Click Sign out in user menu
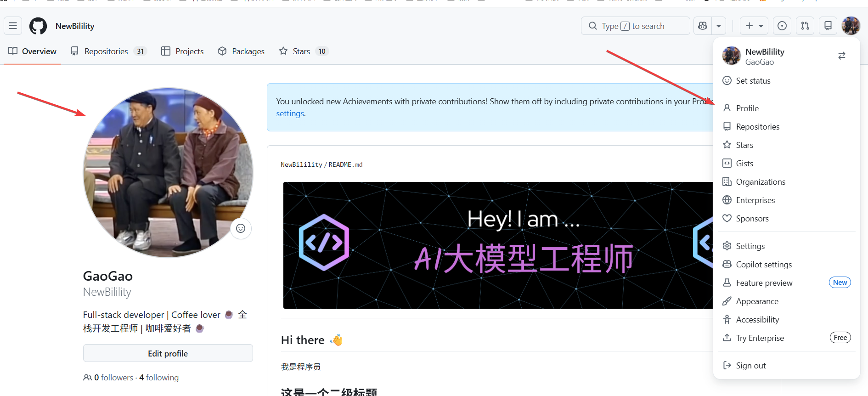 pos(786,365)
